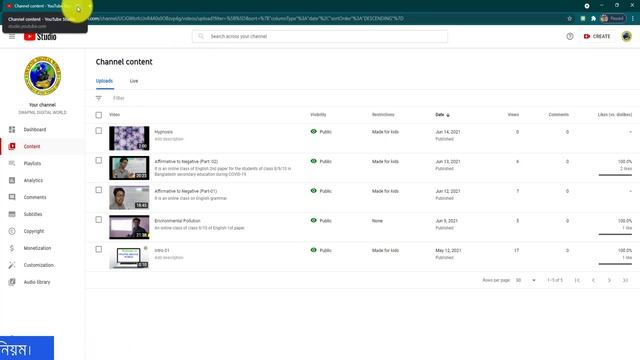Open the browser extensions puzzle icon

coord(593,18)
